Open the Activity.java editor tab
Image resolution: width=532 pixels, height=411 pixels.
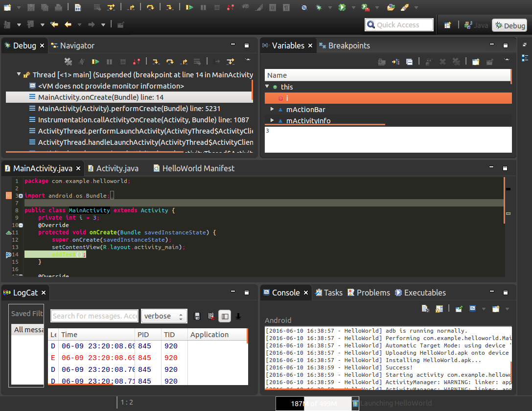(x=117, y=168)
